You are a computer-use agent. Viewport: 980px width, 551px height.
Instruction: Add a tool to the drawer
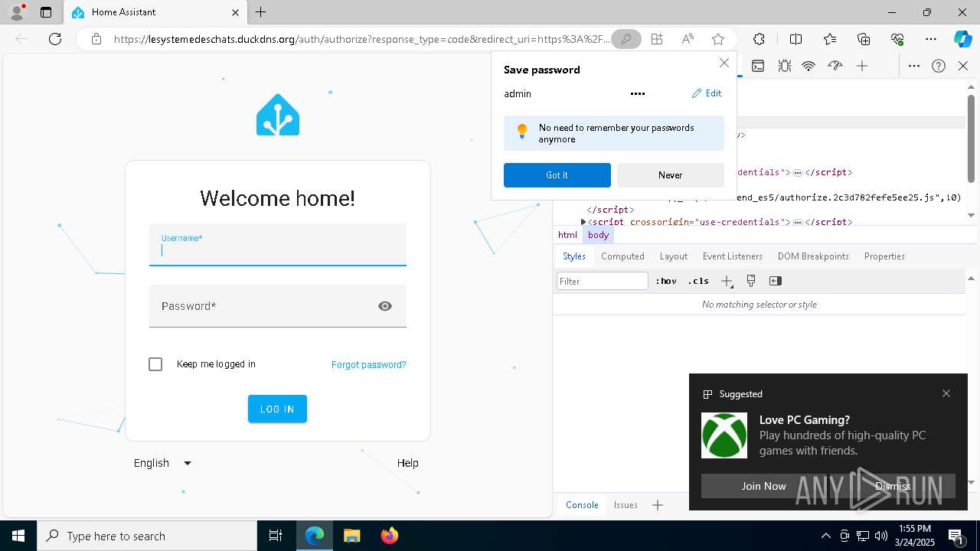coord(658,505)
